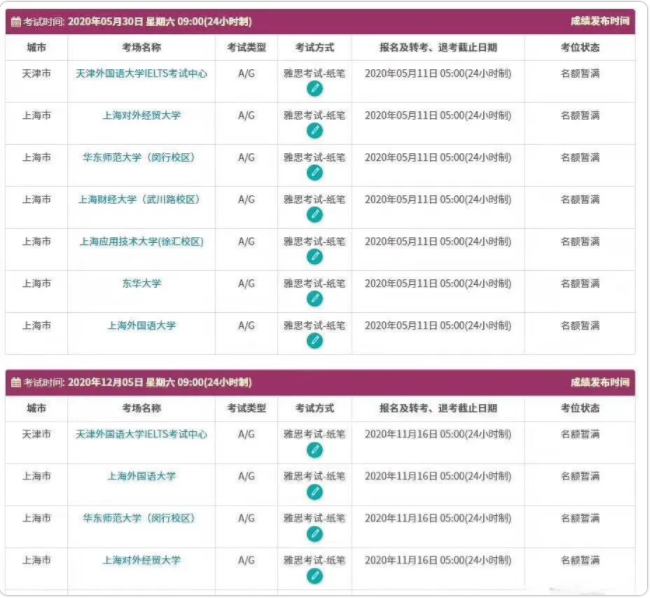Click 名额暂满 status in the 东华大学 row
Viewport: 650px width, 598px height.
[580, 284]
